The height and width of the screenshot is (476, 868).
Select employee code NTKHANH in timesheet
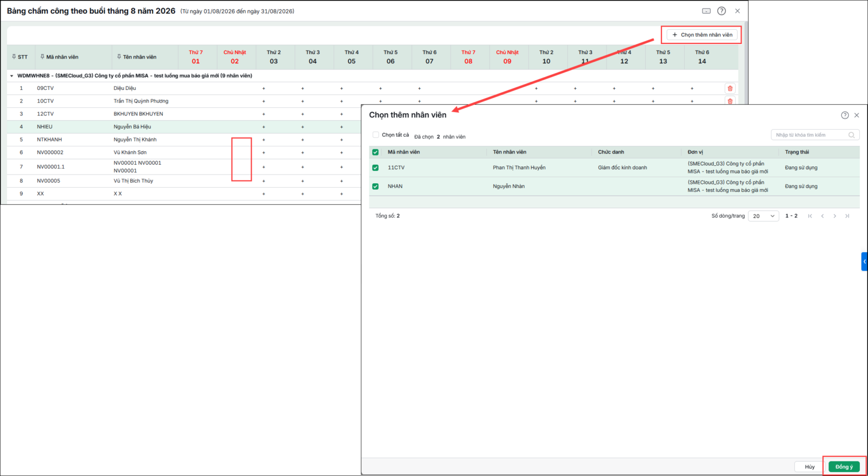[49, 140]
